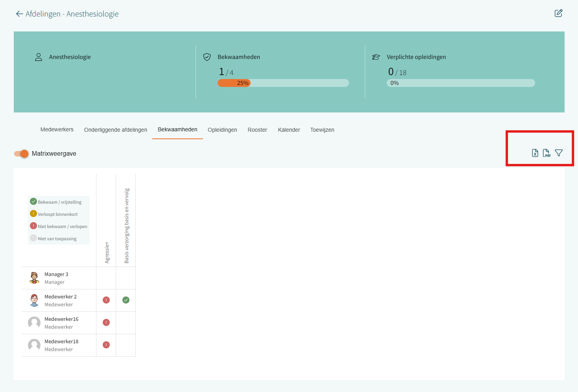Click Medewerker 2 green check status icon

click(x=126, y=300)
